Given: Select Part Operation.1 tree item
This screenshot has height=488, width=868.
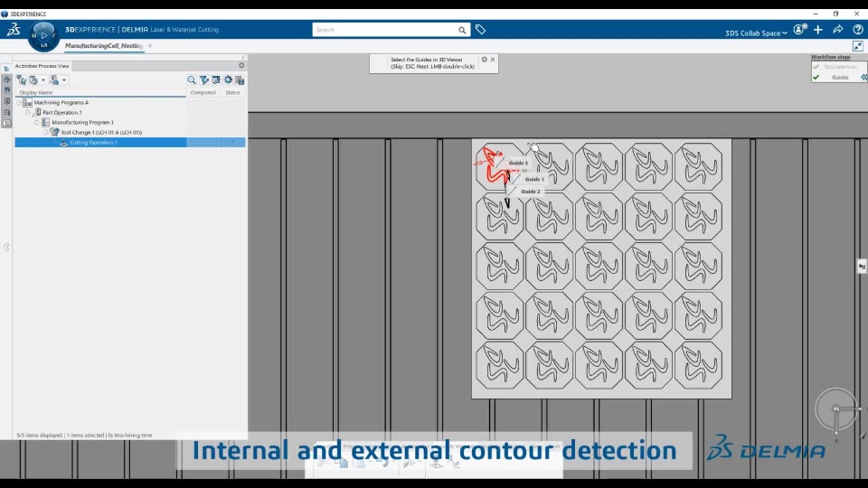Looking at the screenshot, I should (x=62, y=112).
